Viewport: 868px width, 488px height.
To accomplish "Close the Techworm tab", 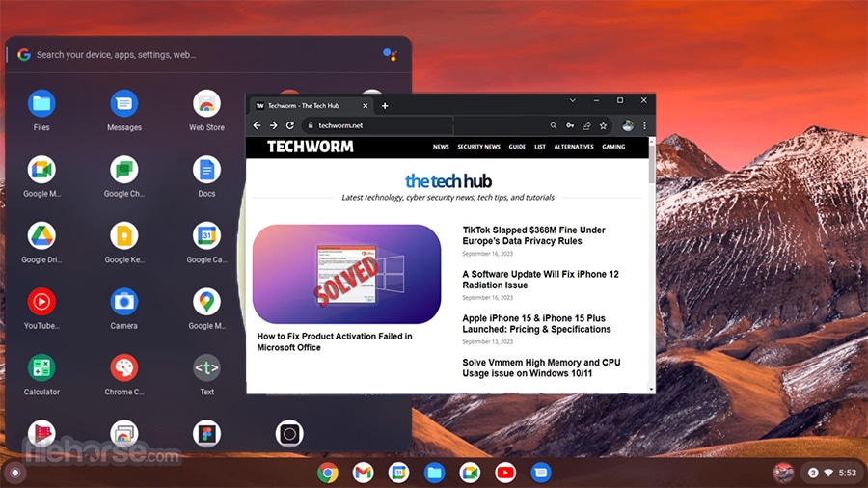I will pyautogui.click(x=365, y=106).
